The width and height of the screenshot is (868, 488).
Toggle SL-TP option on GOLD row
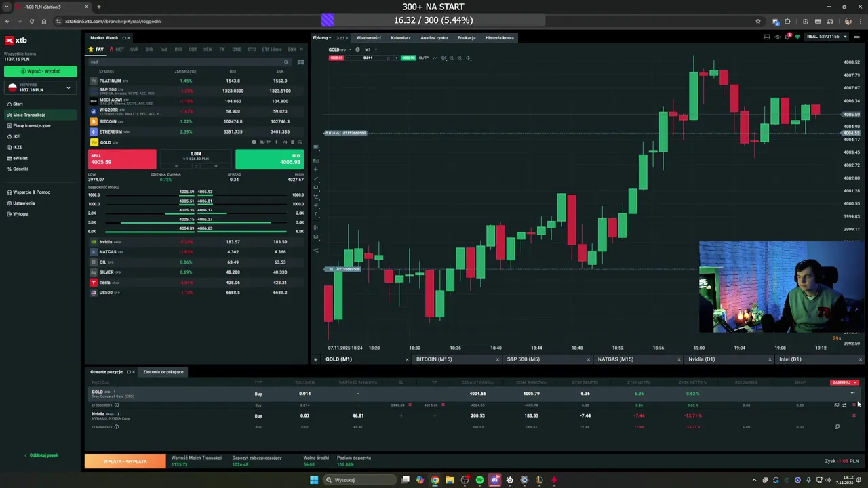265,142
